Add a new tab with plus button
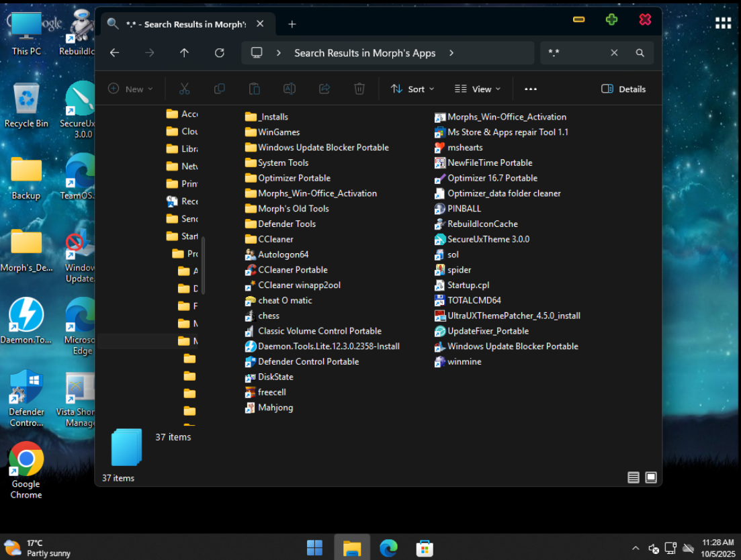The image size is (741, 560). tap(292, 24)
